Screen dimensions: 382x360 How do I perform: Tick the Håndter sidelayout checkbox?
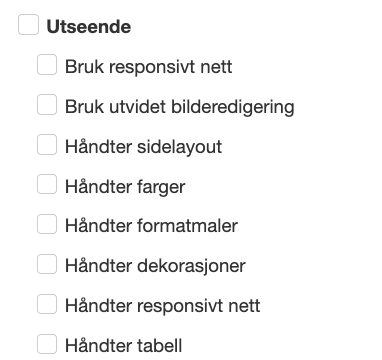coord(47,144)
